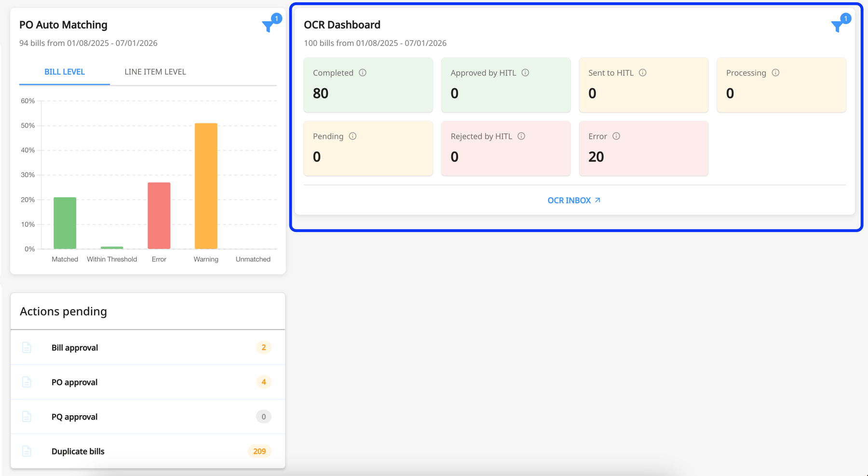Click the Duplicate bills count badge
Image resolution: width=868 pixels, height=476 pixels.
click(x=259, y=451)
